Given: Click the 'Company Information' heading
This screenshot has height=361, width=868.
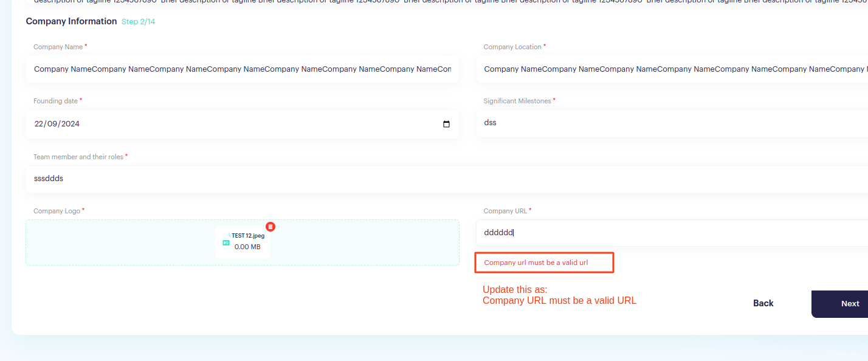Looking at the screenshot, I should click(71, 21).
